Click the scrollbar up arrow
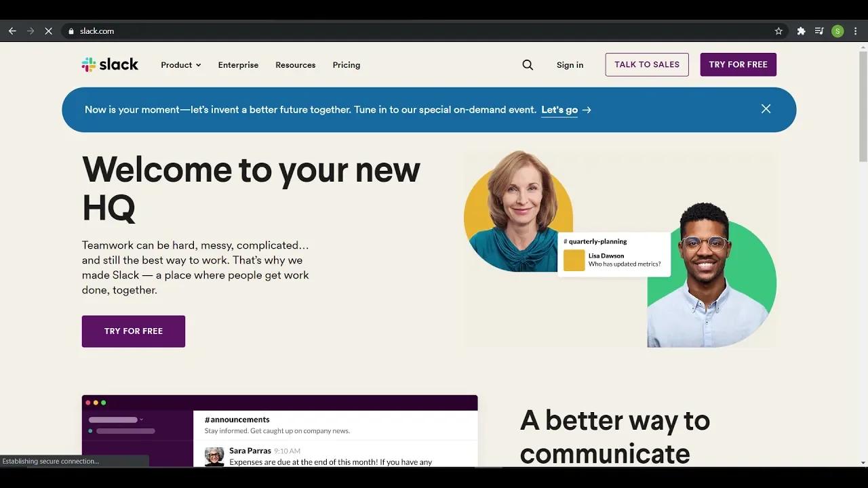This screenshot has height=488, width=868. tap(863, 46)
